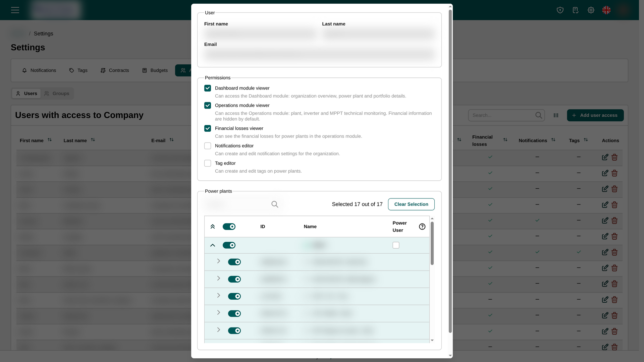Click Clear Selection button
This screenshot has height=362, width=644.
pyautogui.click(x=411, y=204)
